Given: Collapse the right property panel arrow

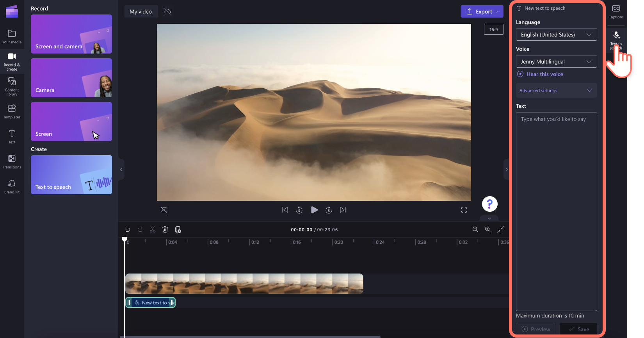Looking at the screenshot, I should tap(507, 169).
